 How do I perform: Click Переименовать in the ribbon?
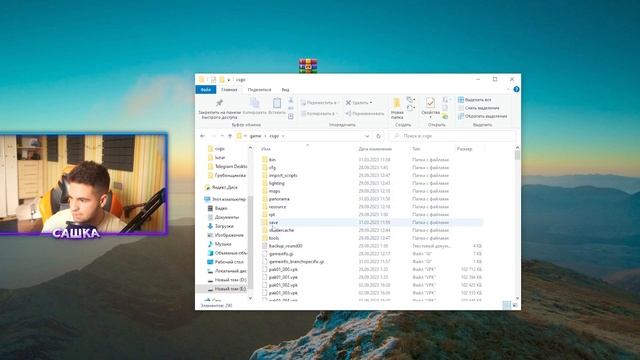point(364,113)
